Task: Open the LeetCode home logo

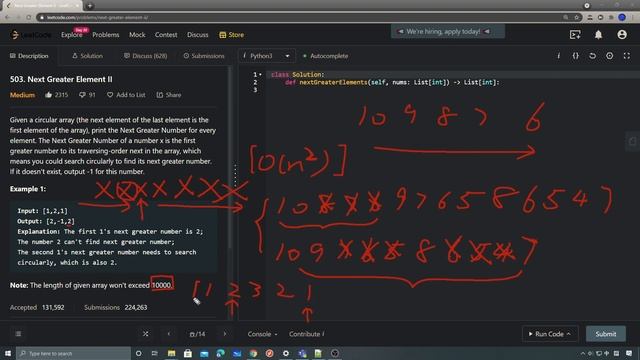Action: click(31, 35)
